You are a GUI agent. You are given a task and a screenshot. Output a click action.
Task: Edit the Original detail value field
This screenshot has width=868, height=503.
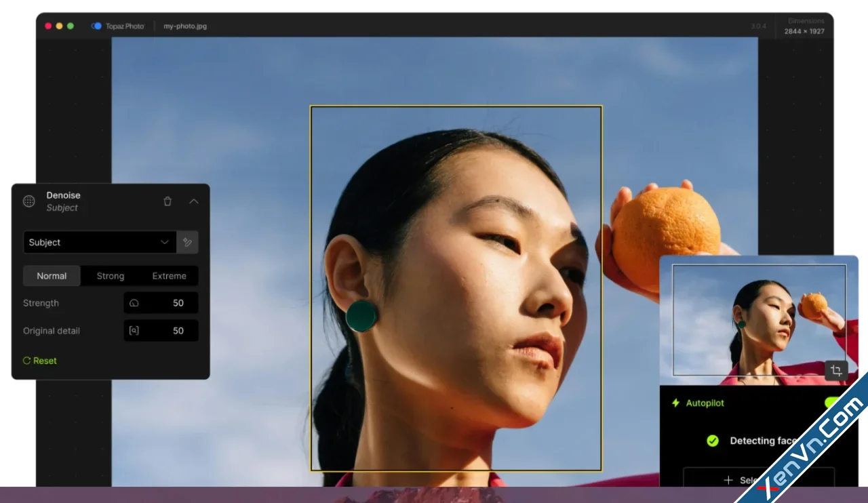point(161,331)
